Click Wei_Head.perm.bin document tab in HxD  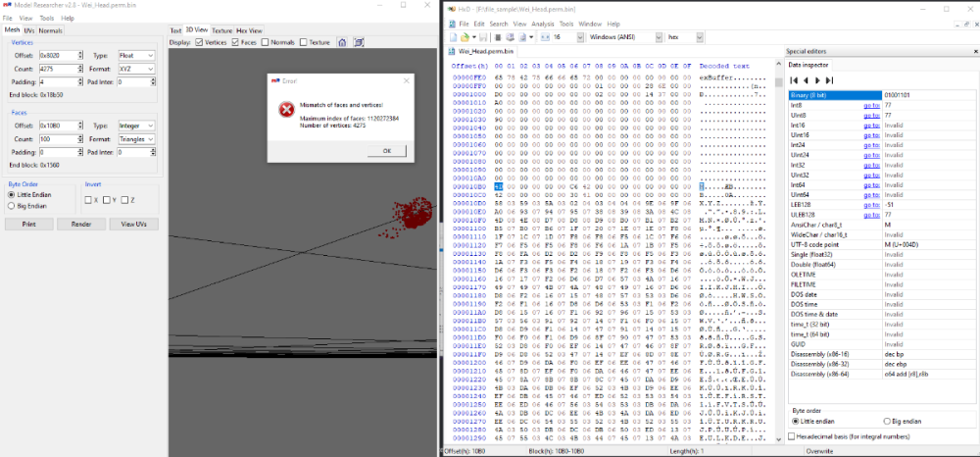[x=486, y=51]
